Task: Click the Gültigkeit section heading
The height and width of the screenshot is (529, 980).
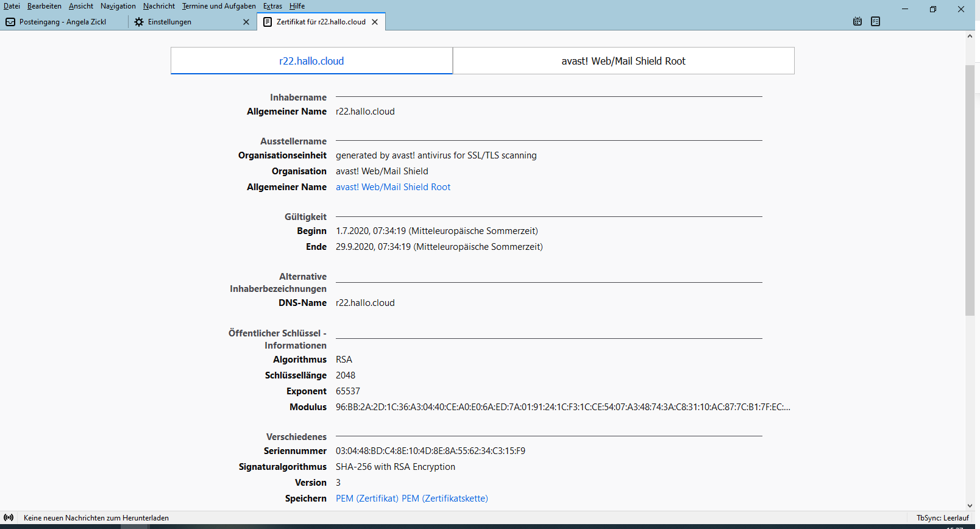Action: [x=305, y=217]
